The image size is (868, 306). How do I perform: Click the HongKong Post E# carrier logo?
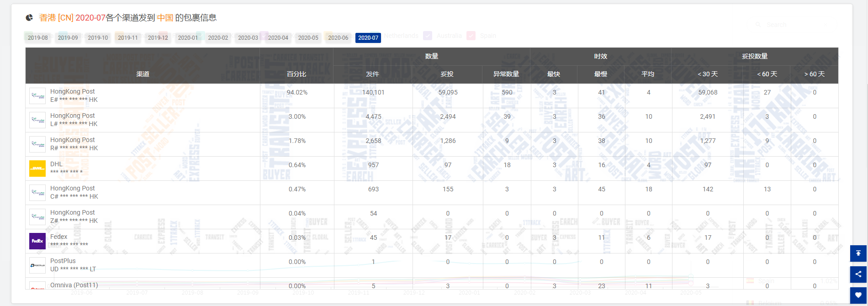tap(37, 96)
